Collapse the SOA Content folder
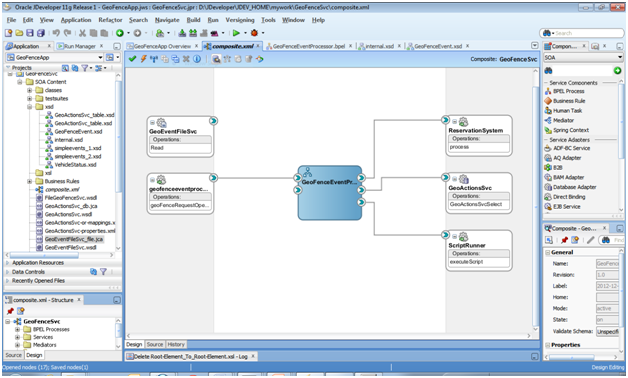The image size is (628, 378). coord(20,82)
